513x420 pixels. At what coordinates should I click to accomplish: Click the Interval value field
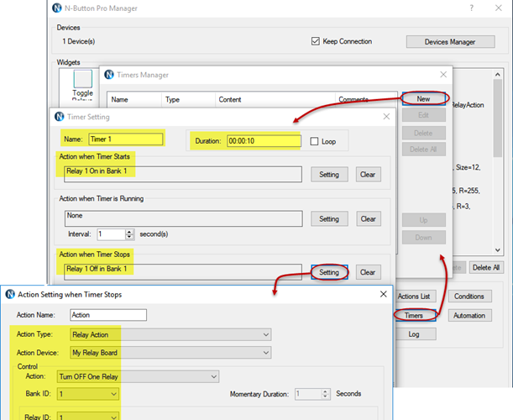pos(111,234)
